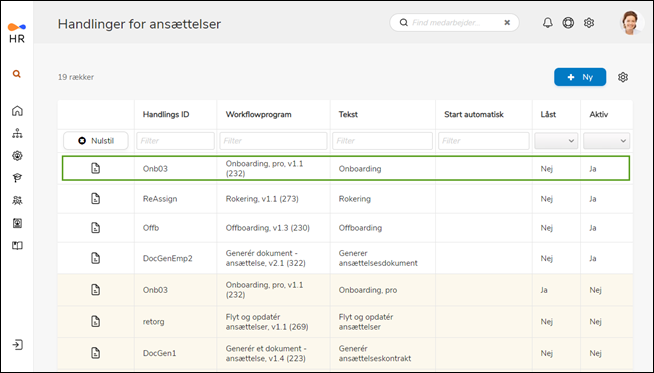Reset filters with Nulstil button
The image size is (654, 373).
[96, 141]
